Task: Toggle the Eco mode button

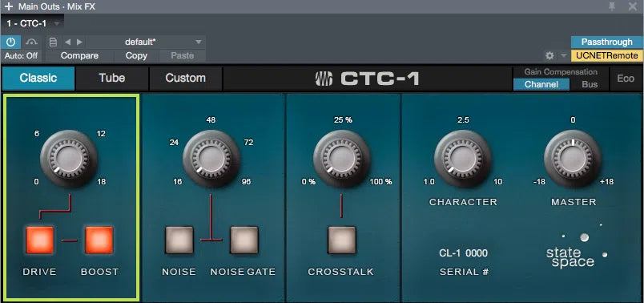Action: pyautogui.click(x=626, y=78)
